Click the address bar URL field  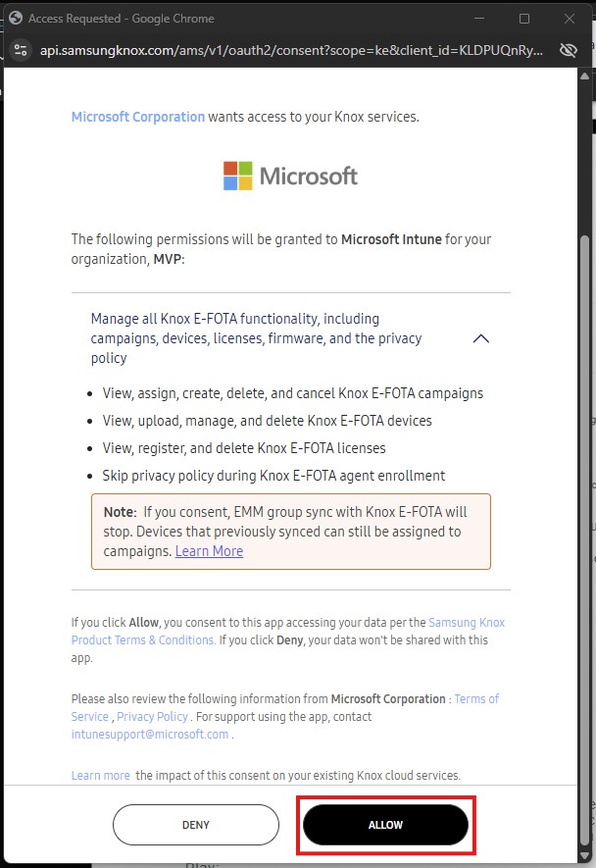pyautogui.click(x=291, y=50)
